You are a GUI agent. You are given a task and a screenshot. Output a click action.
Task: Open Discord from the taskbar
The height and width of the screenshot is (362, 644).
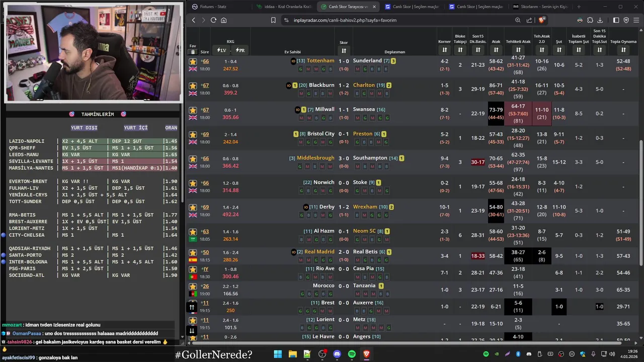337,354
